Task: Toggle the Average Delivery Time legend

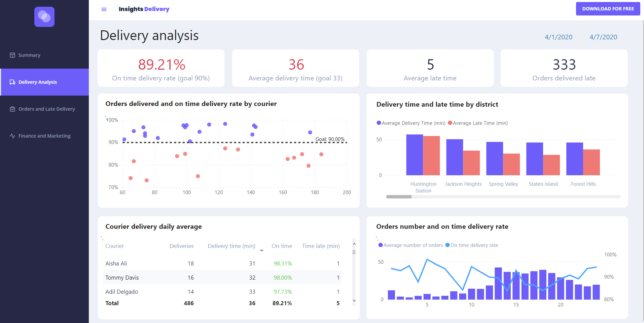Action: click(410, 123)
